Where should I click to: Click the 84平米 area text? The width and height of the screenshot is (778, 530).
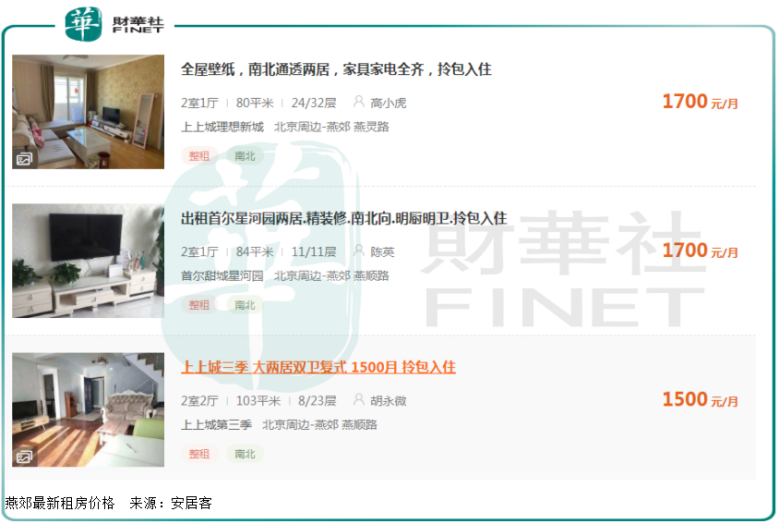255,252
